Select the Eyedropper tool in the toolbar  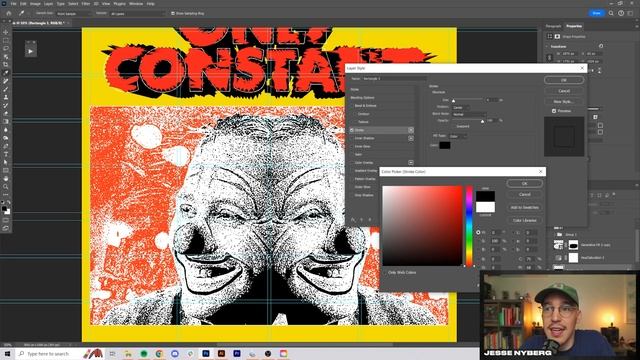click(6, 73)
